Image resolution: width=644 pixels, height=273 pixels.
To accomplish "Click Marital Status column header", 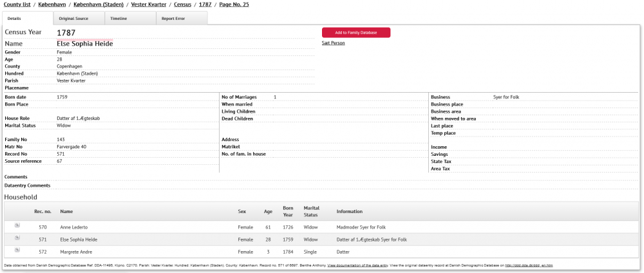I will point(311,211).
